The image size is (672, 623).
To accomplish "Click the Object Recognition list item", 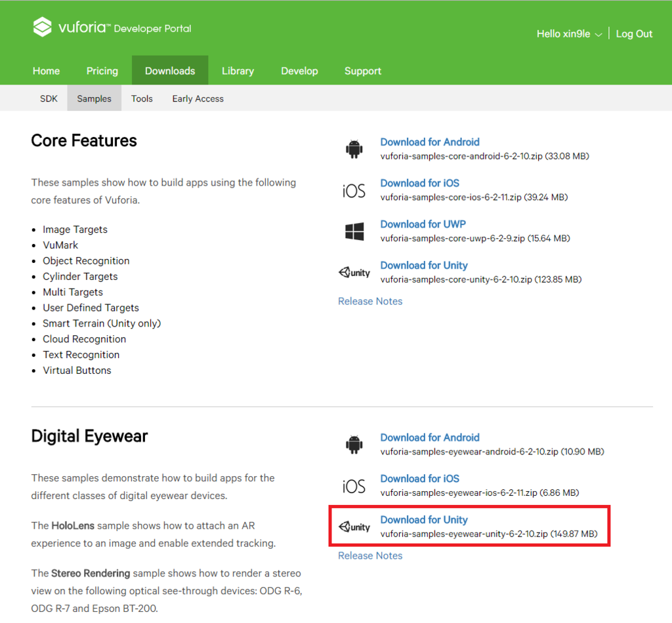I will (x=86, y=261).
